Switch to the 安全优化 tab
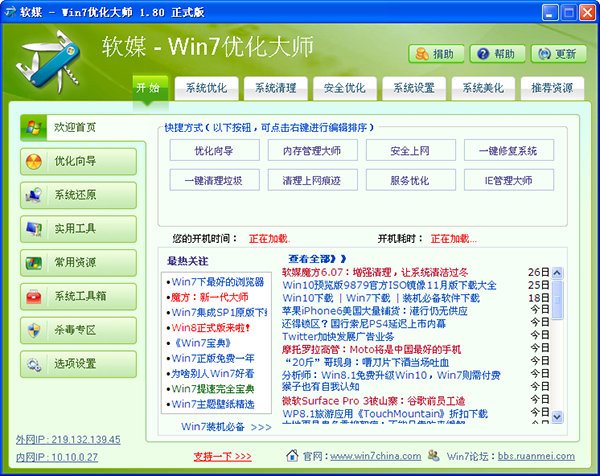600x476 pixels. coord(345,88)
